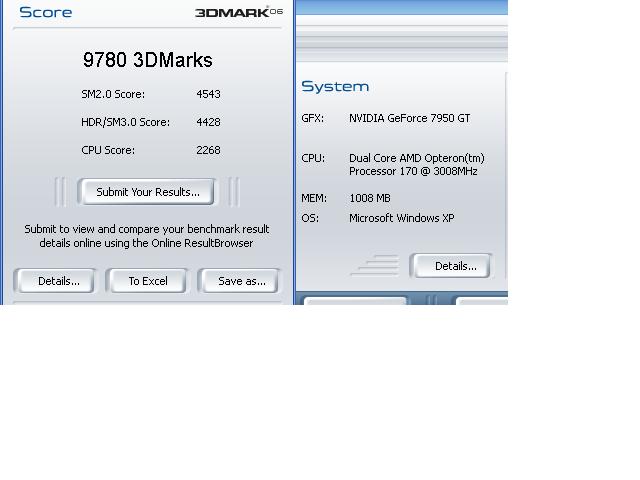Select the Processor 170 @ 3008MHz line
Screen dimensions: 640x480
413,171
